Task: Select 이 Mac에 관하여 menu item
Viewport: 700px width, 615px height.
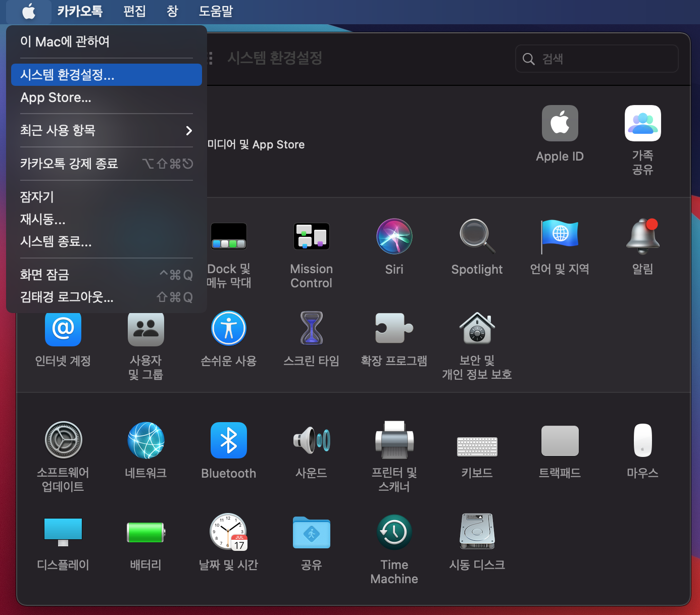Action: tap(106, 41)
